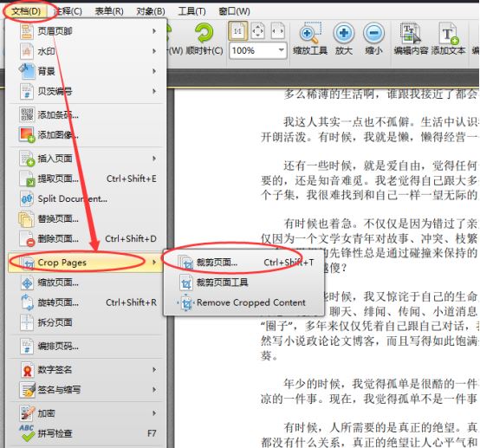This screenshot has width=480, height=448.
Task: Expand the 签名与缩写 submenu arrow
Action: point(154,390)
